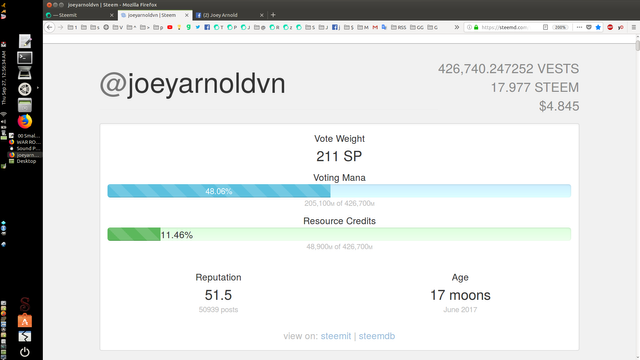Open the GG bookmarks folder
This screenshot has width=640, height=360.
click(417, 27)
